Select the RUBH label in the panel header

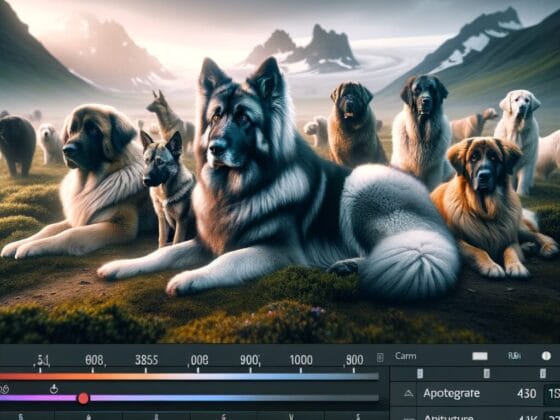click(x=514, y=356)
